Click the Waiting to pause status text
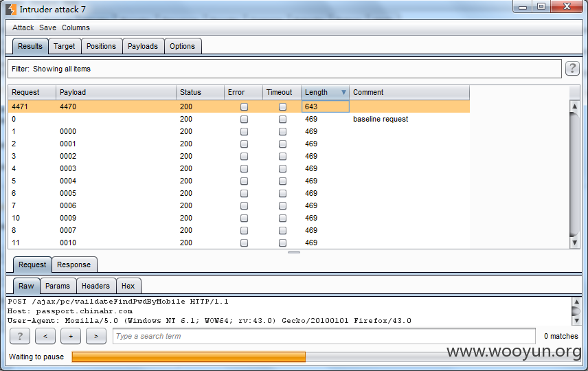This screenshot has width=588, height=371. click(x=36, y=357)
